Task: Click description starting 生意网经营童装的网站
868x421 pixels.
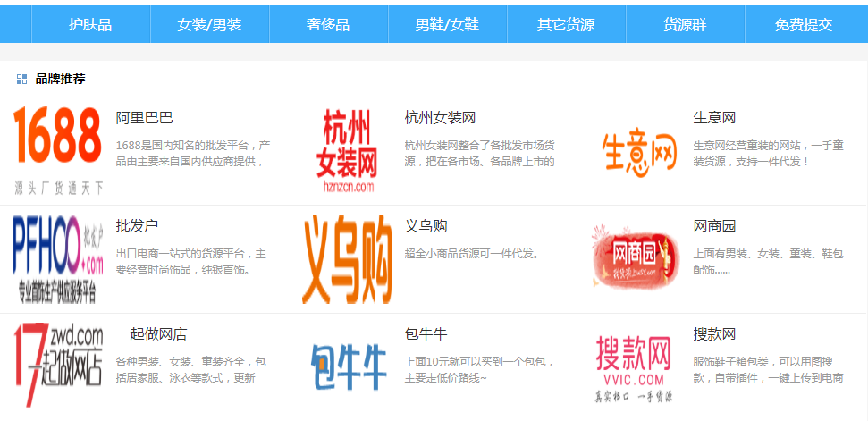Action: (769, 154)
